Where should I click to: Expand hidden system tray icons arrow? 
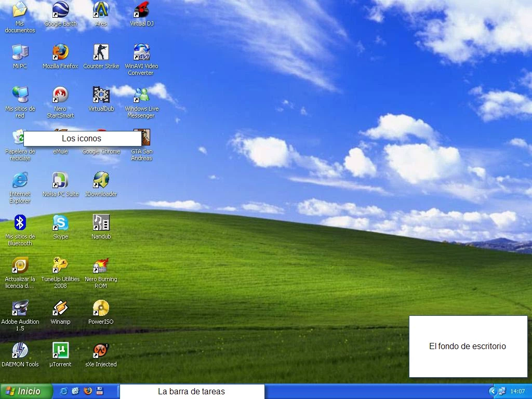(493, 392)
